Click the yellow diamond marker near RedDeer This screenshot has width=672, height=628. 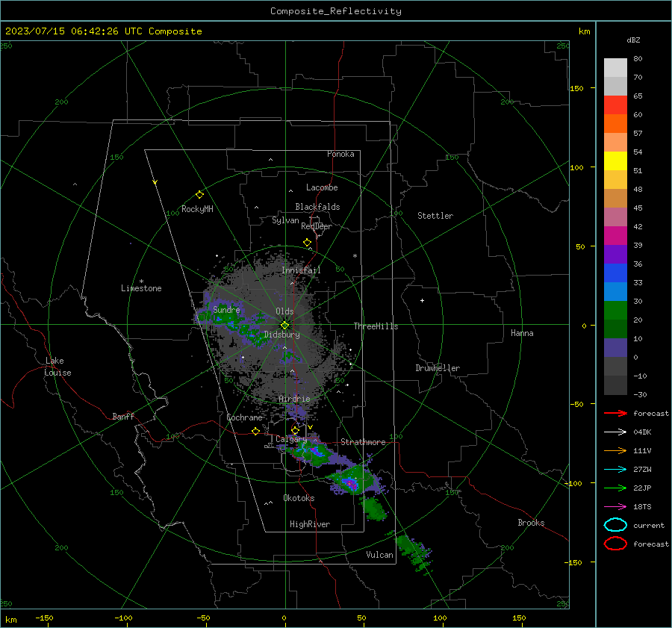tap(307, 243)
